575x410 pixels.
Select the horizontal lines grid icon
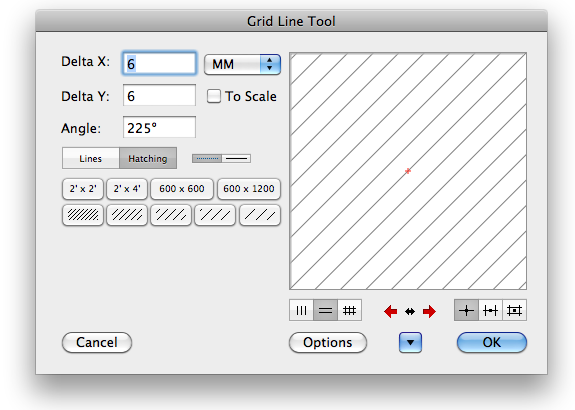325,311
